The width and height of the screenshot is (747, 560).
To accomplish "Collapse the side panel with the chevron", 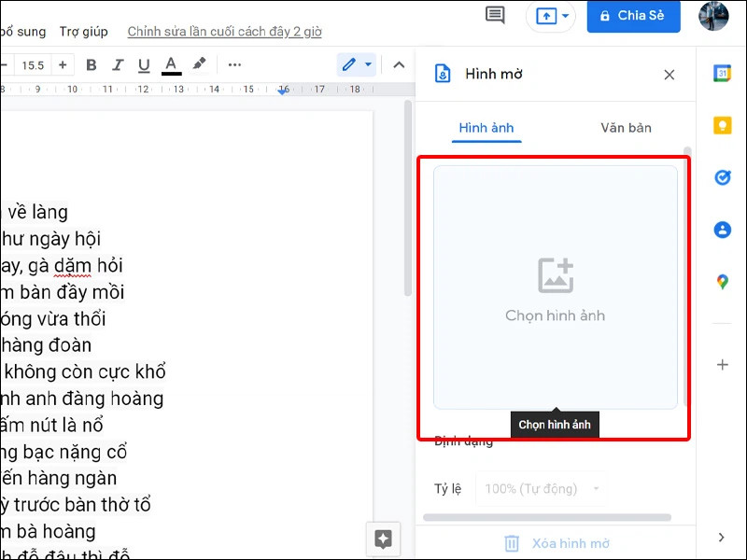I will 721,538.
